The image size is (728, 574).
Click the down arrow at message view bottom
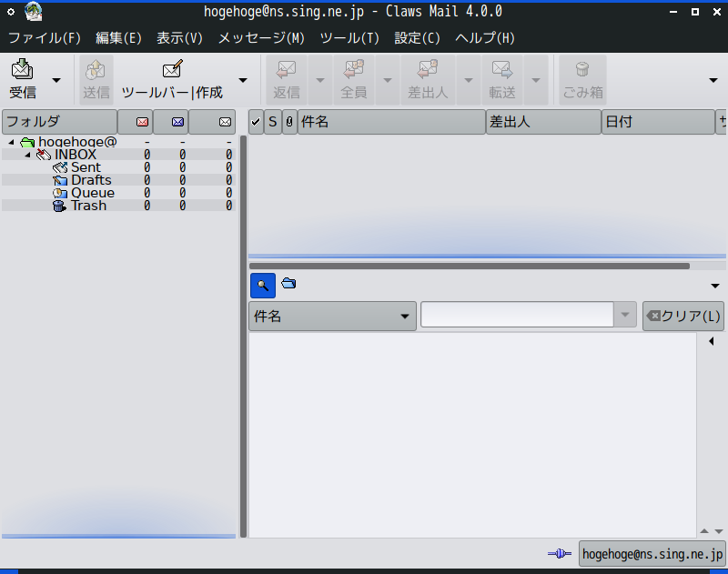719,531
